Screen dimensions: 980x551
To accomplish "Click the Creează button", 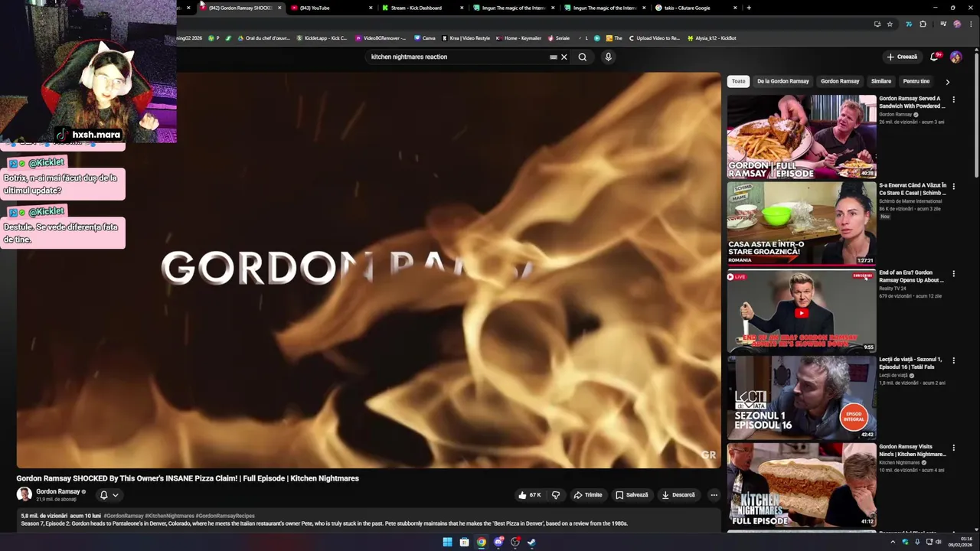I will (902, 57).
